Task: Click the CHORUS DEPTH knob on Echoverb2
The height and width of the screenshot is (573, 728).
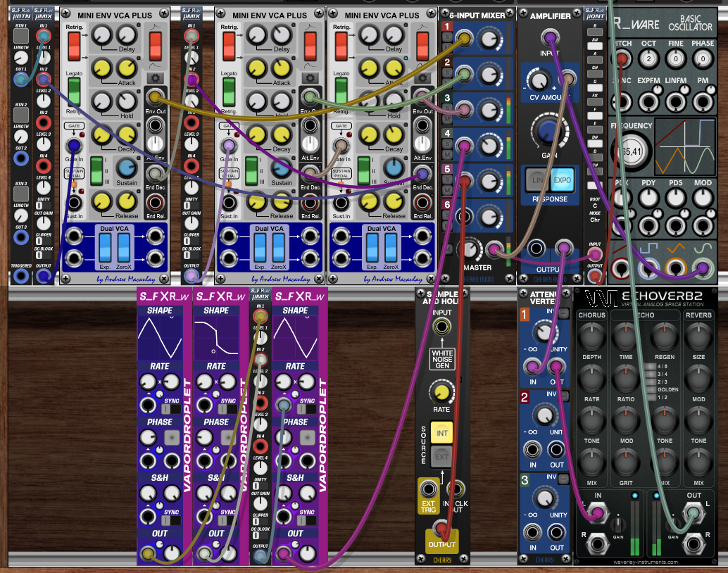Action: (x=591, y=336)
